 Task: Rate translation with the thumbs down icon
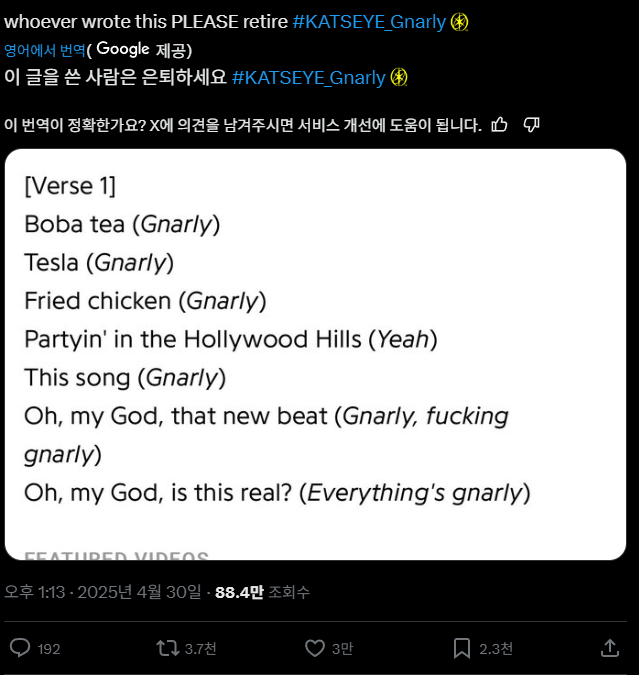[x=532, y=125]
